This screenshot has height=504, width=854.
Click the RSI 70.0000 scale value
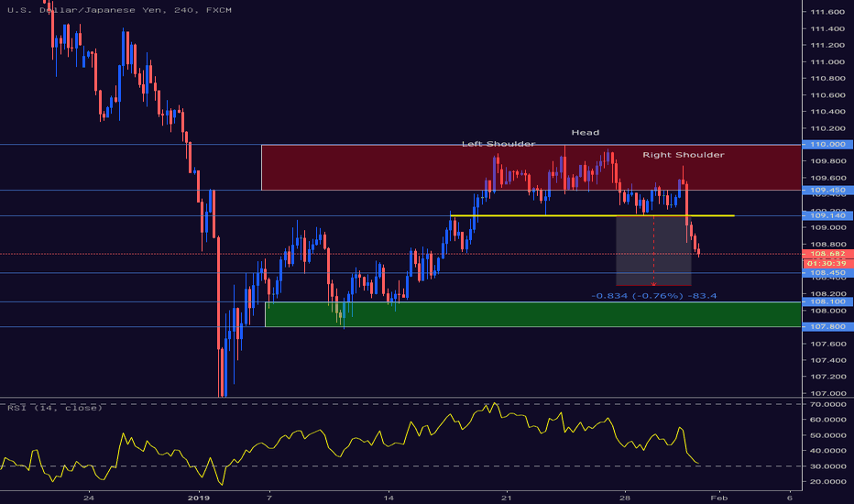(x=827, y=404)
